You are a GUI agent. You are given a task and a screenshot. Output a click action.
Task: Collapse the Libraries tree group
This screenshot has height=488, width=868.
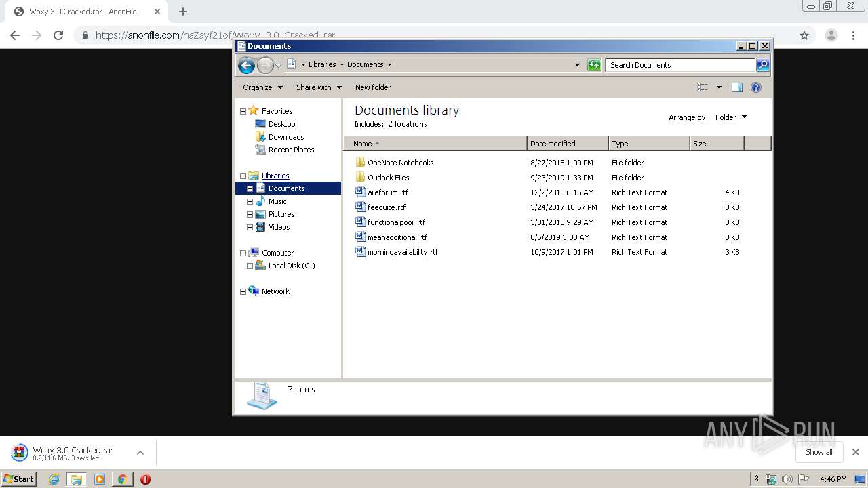[243, 176]
